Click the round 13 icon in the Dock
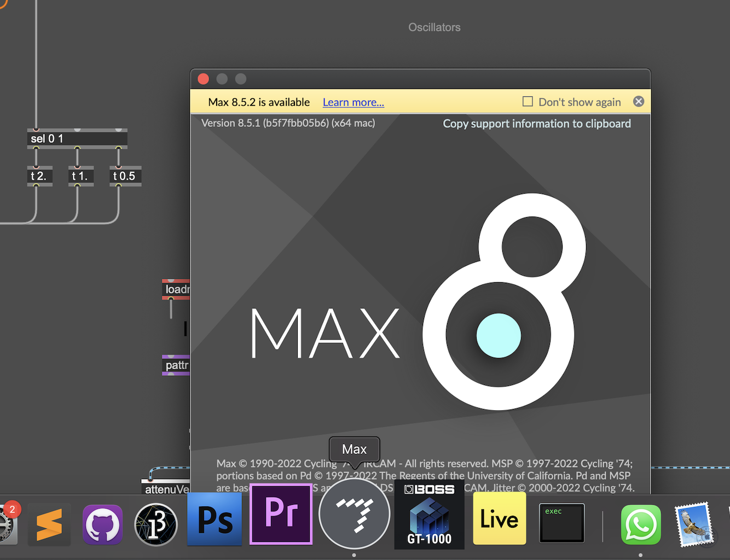The width and height of the screenshot is (730, 560). [x=156, y=525]
